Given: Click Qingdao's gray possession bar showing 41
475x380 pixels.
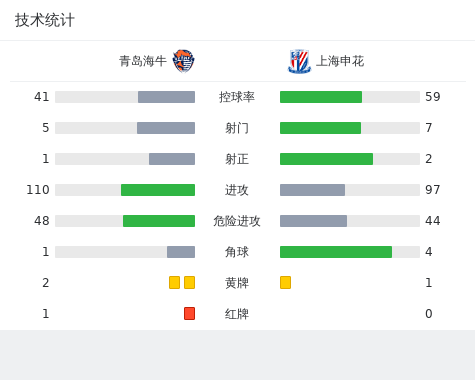Looking at the screenshot, I should point(166,97).
